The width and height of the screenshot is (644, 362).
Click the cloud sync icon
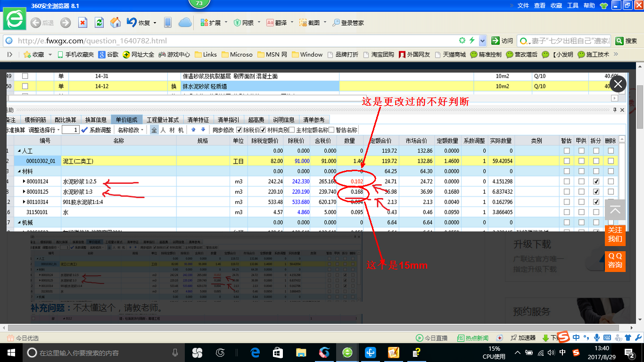coord(185,23)
